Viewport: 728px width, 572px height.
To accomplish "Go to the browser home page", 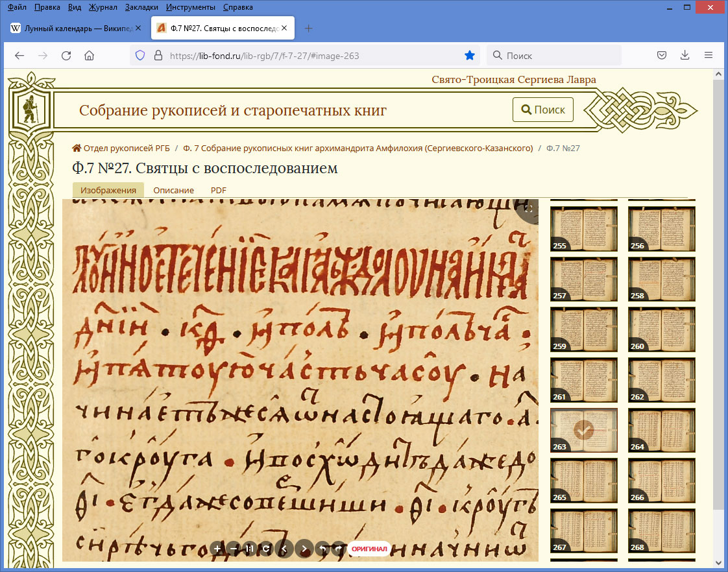I will click(89, 56).
